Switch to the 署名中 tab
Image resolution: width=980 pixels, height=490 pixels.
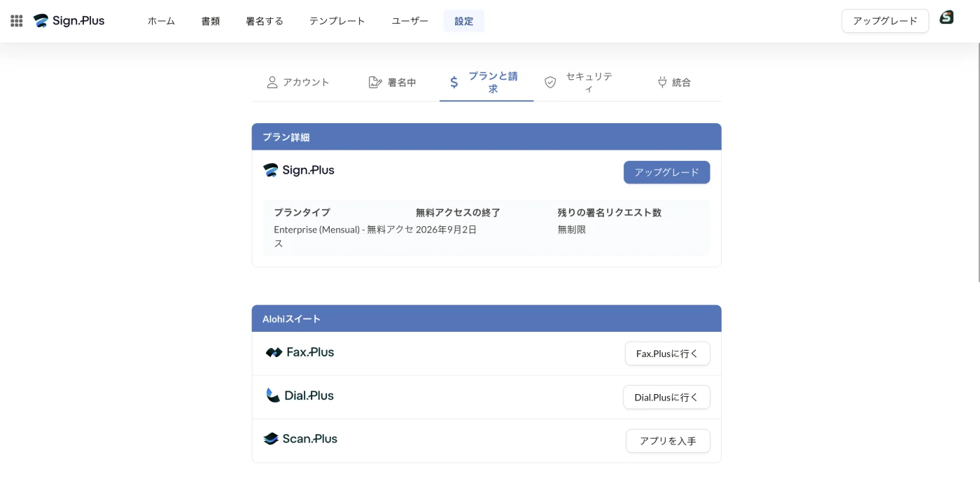(393, 82)
